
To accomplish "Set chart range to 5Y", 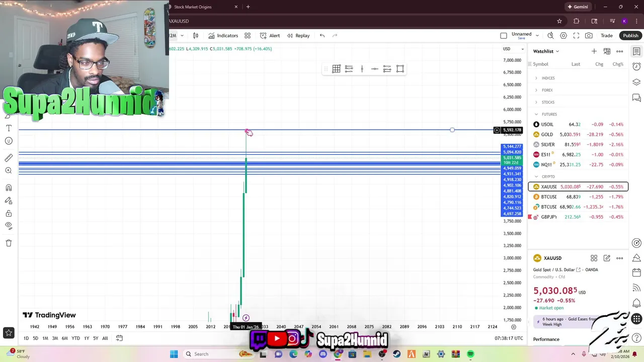I will tap(96, 338).
